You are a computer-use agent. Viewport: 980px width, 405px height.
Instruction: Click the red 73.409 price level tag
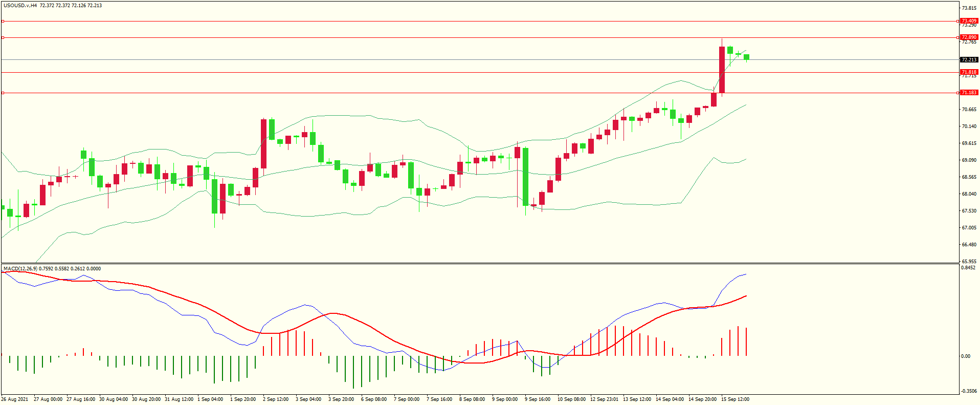tap(969, 21)
